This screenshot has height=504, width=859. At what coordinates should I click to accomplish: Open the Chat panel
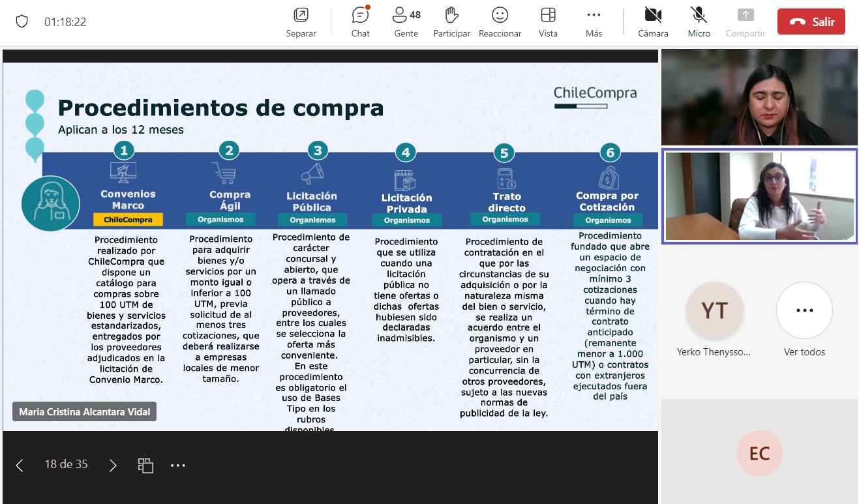tap(361, 22)
